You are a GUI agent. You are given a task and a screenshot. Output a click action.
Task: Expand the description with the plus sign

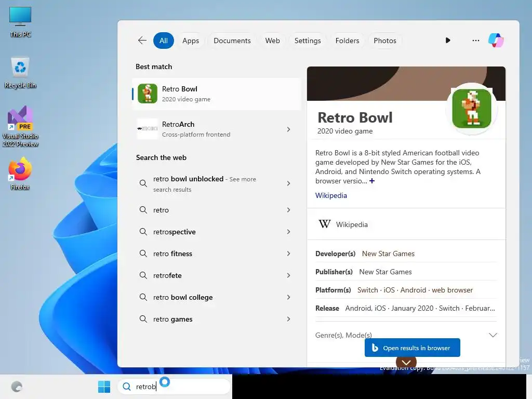[x=372, y=181]
